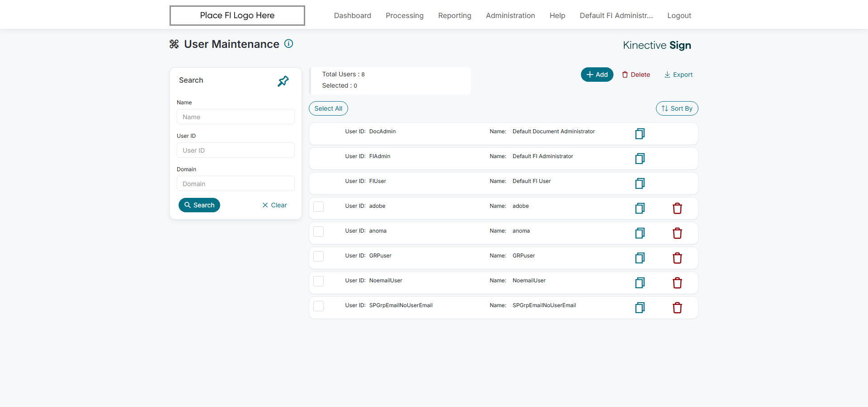Open the Processing menu
This screenshot has height=407, width=868.
[x=405, y=15]
